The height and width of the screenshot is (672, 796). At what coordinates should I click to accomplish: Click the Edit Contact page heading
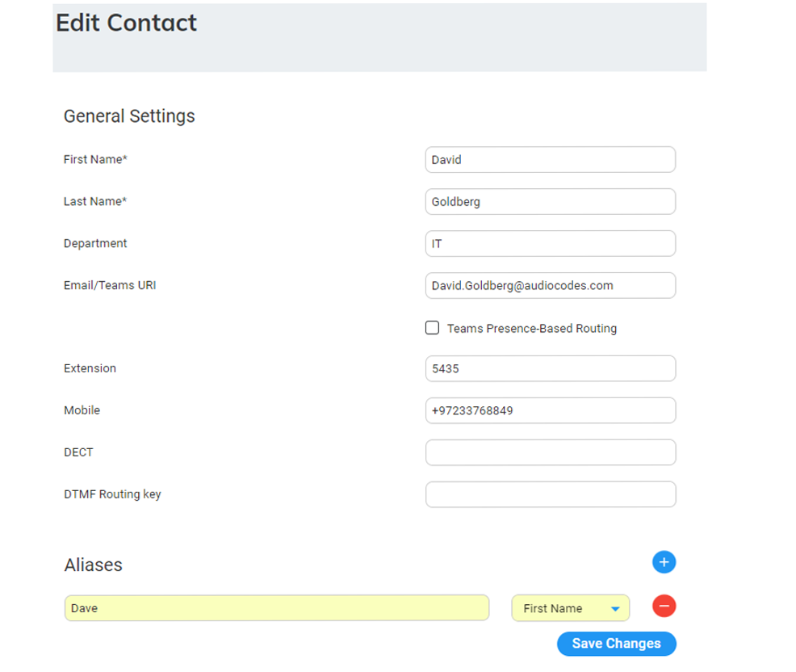click(127, 23)
